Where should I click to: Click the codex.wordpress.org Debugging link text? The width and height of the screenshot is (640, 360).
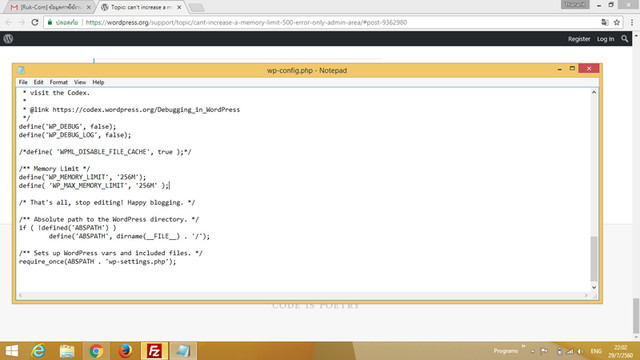146,110
